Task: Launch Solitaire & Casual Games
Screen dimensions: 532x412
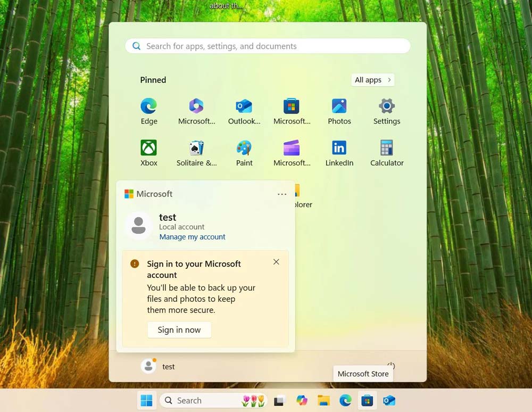Action: pos(196,149)
